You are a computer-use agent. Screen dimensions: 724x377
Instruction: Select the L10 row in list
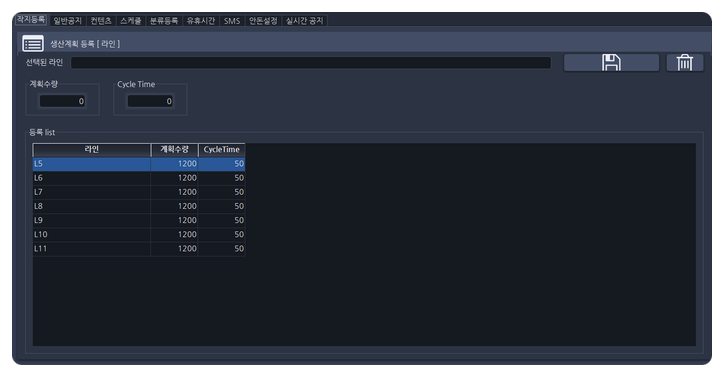click(139, 234)
